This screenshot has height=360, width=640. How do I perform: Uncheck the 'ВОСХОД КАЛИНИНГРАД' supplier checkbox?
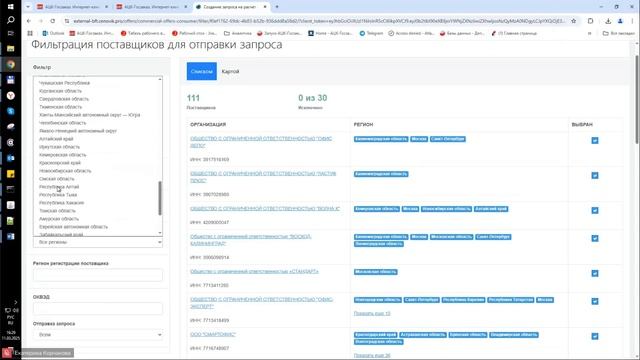595,238
